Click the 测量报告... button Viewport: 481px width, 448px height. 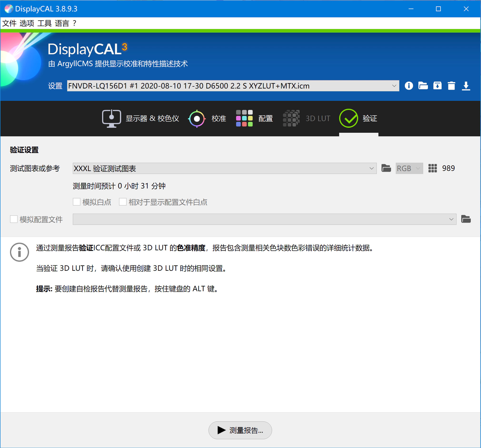pyautogui.click(x=240, y=430)
